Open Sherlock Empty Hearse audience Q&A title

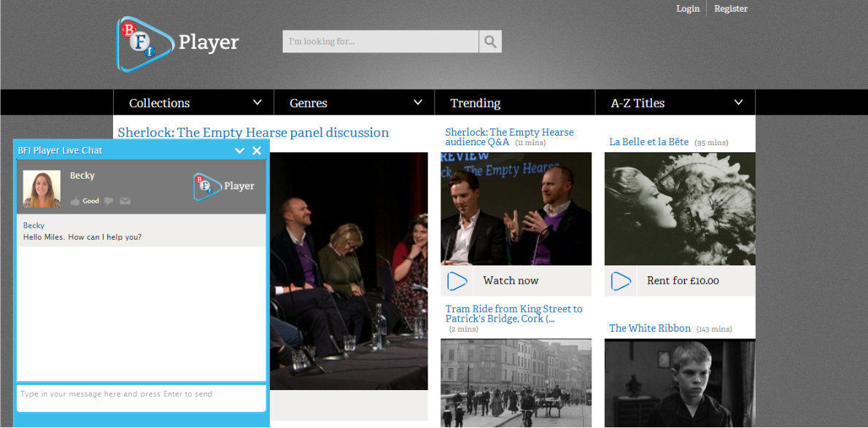[x=509, y=137]
